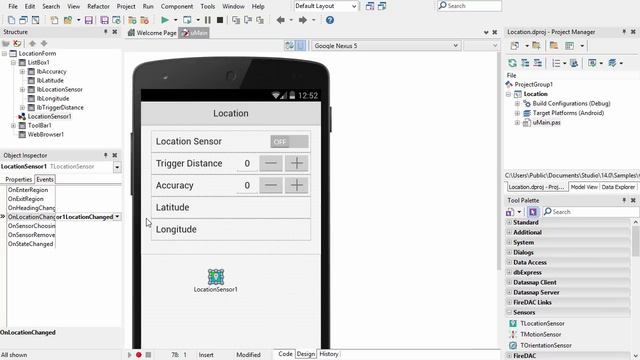Click the green Refresh icon in Project Manager
The height and width of the screenshot is (360, 640).
(512, 63)
